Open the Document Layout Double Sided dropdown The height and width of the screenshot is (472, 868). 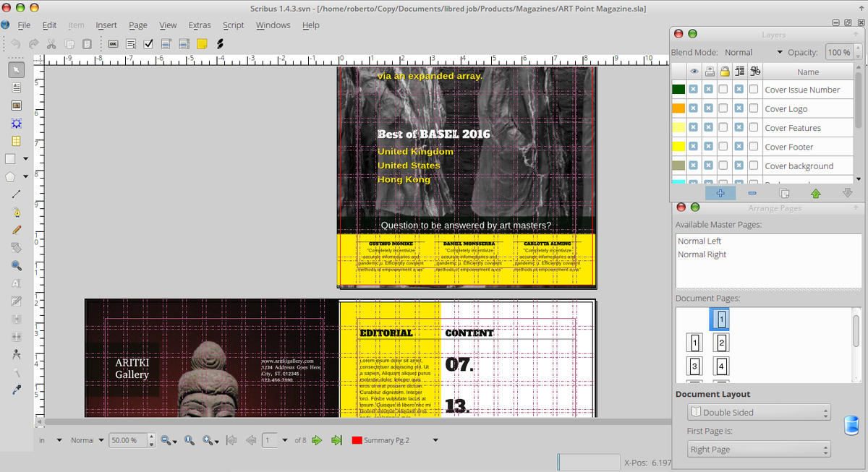click(x=759, y=413)
